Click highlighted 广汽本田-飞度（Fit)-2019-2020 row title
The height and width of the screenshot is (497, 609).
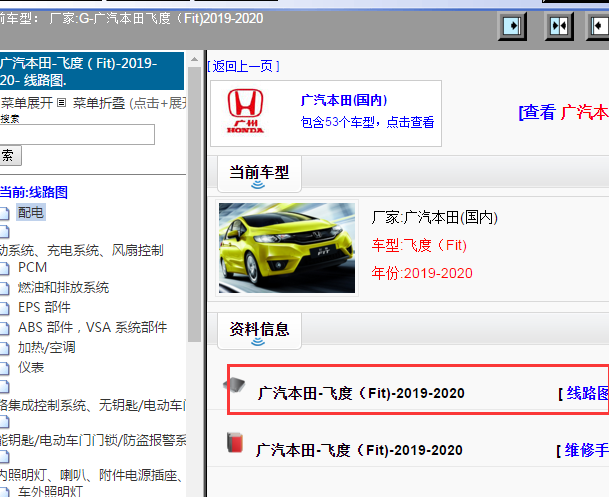(x=361, y=393)
